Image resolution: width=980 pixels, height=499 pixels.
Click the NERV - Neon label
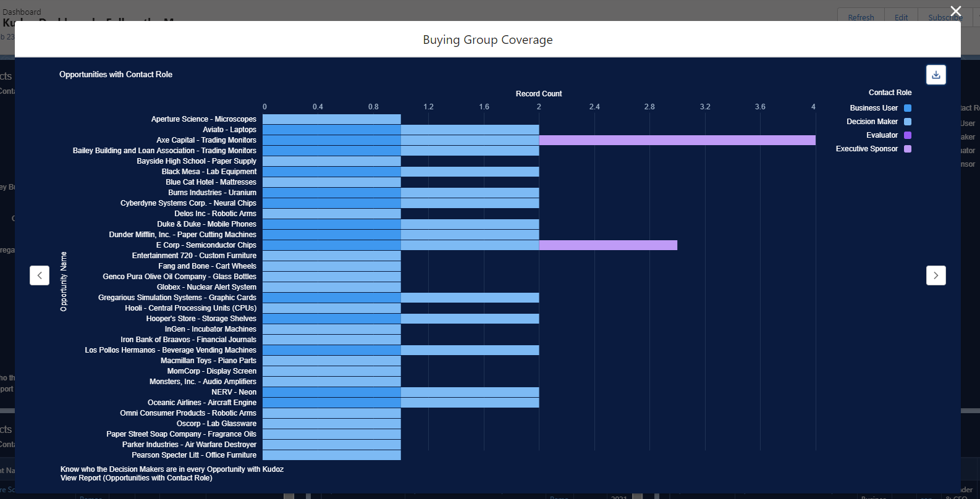click(x=234, y=392)
